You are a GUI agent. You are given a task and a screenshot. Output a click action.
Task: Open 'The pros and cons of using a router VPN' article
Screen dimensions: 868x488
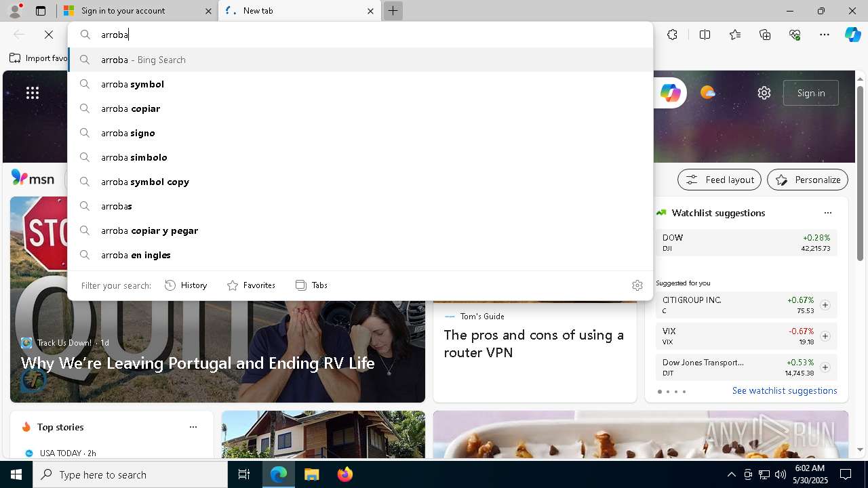[x=534, y=344]
